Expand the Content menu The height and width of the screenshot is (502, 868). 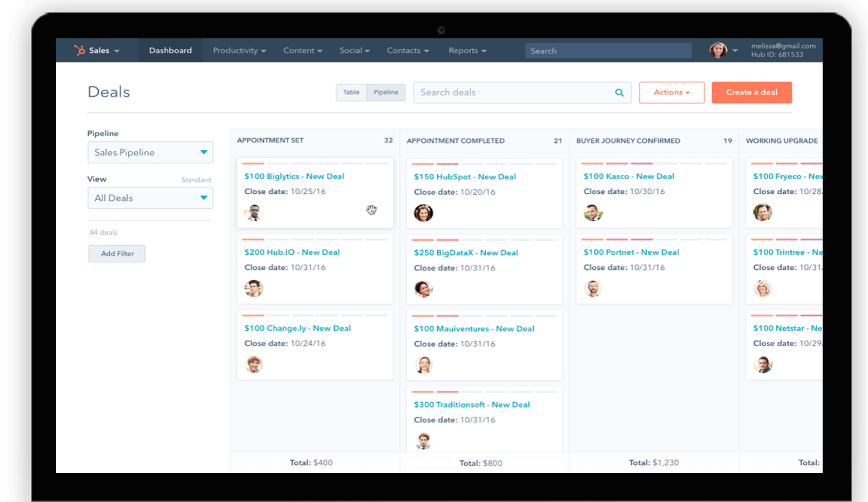[303, 51]
